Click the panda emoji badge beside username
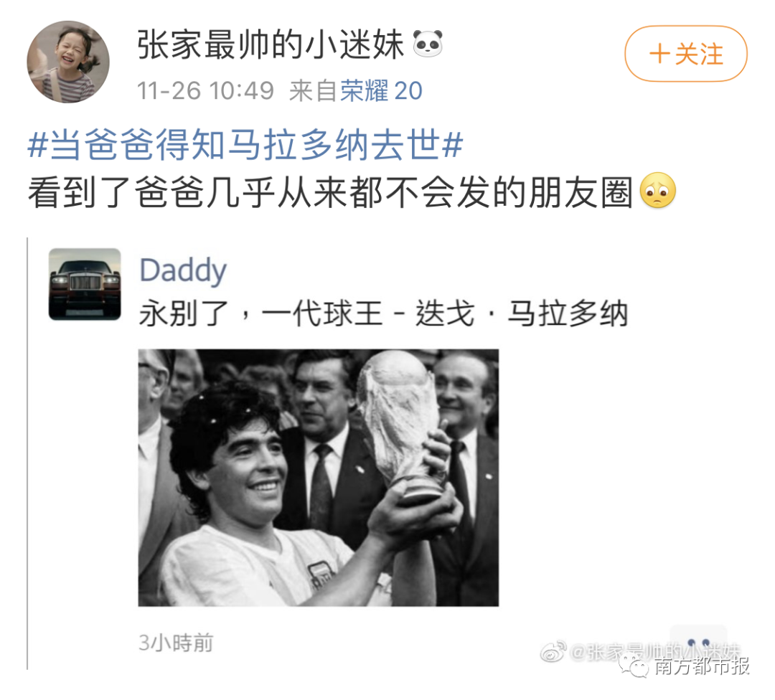Image resolution: width=775 pixels, height=700 pixels. [428, 44]
